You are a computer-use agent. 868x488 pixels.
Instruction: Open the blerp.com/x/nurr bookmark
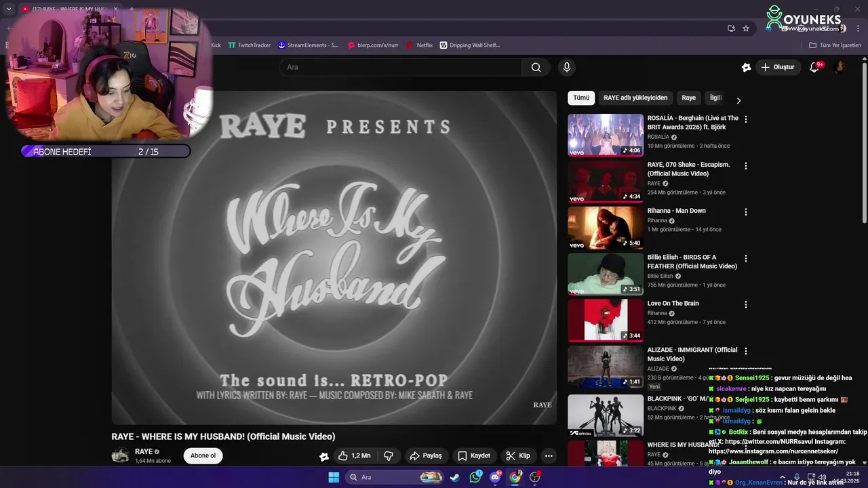(x=373, y=45)
